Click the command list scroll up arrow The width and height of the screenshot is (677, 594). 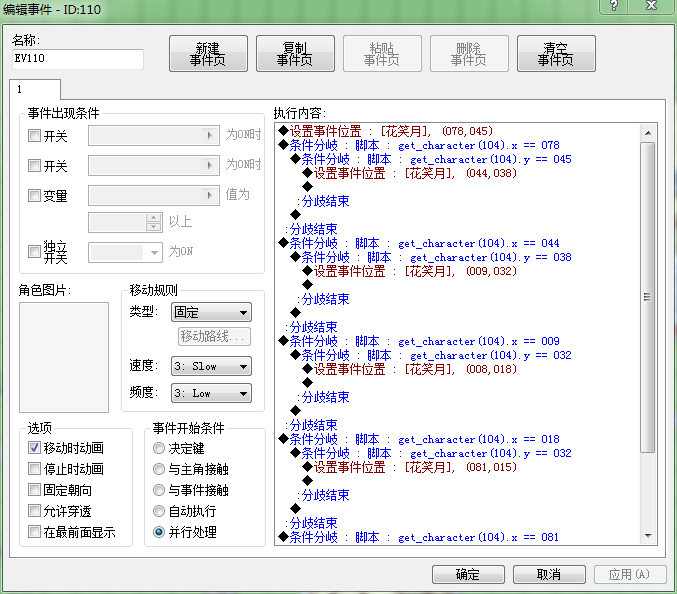[648, 133]
